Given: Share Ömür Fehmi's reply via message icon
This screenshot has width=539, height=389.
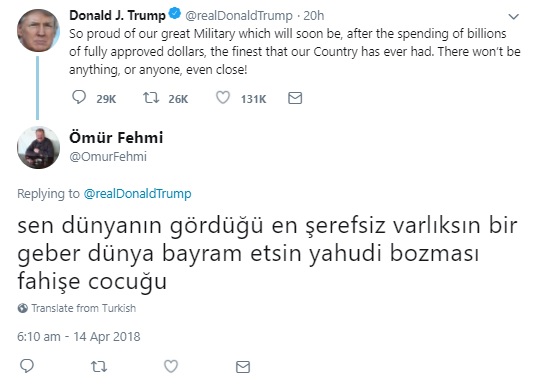Looking at the screenshot, I should (x=243, y=367).
